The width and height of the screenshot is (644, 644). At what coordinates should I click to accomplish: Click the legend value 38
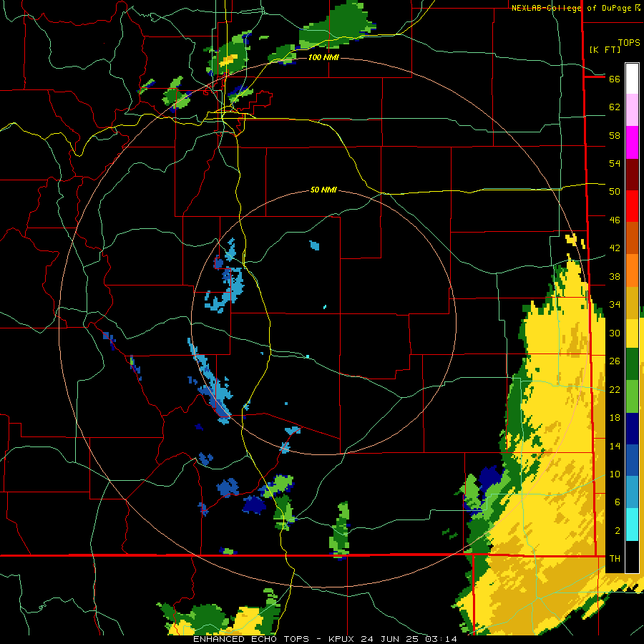(615, 276)
